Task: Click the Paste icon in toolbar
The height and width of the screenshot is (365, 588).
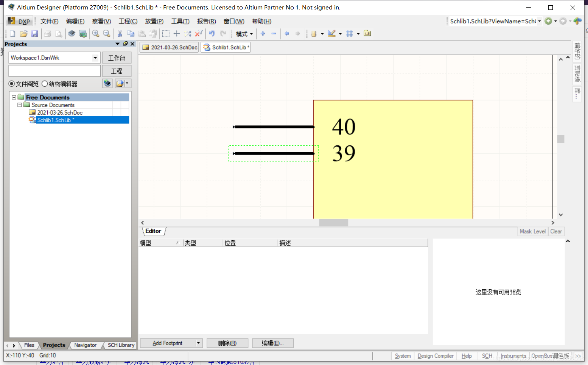Action: coord(142,34)
